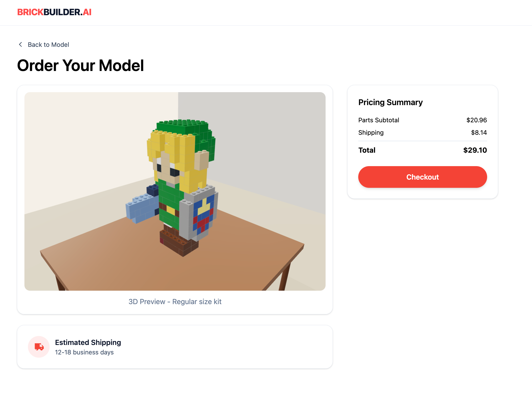Click the 12-18 business days text
This screenshot has height=402, width=532.
click(x=84, y=352)
